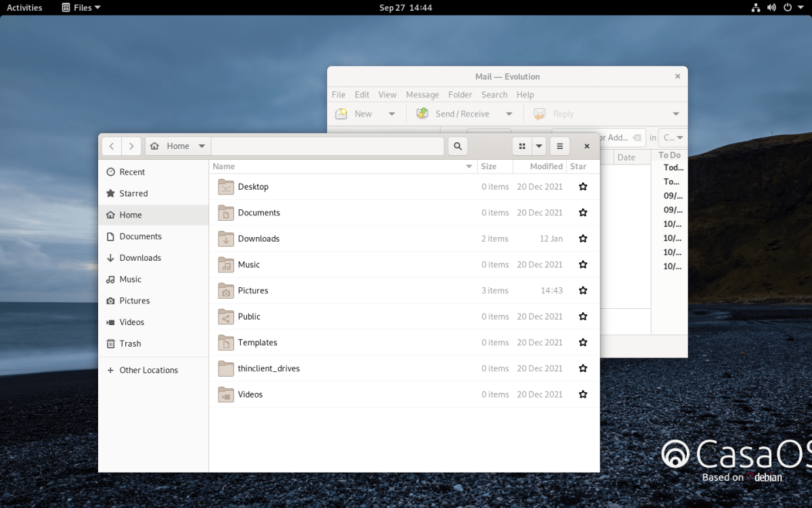Open the network status icon in top bar
812x508 pixels.
(756, 7)
